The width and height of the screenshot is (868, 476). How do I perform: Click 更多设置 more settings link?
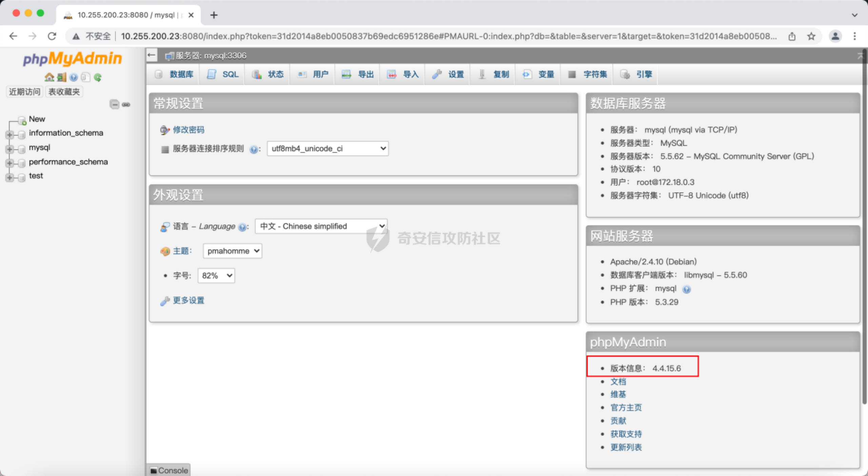pyautogui.click(x=189, y=300)
